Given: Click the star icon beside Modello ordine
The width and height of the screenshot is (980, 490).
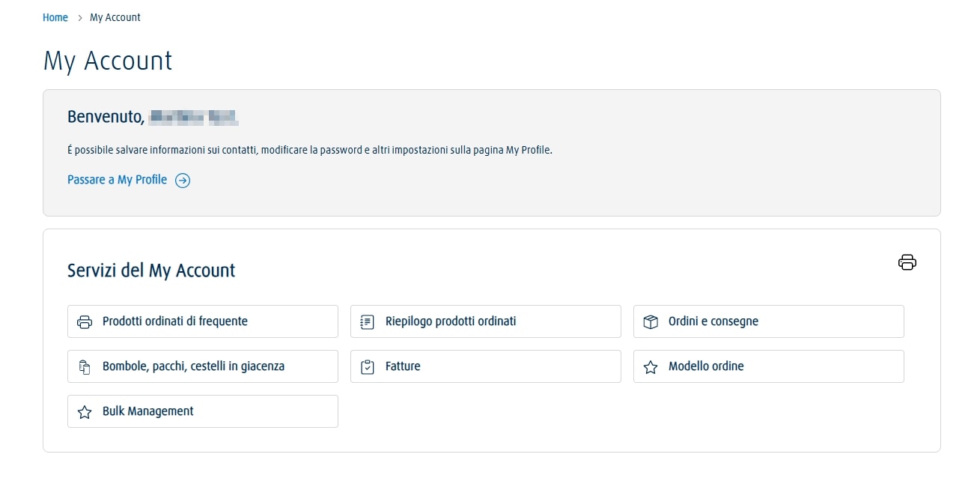Looking at the screenshot, I should pyautogui.click(x=651, y=367).
